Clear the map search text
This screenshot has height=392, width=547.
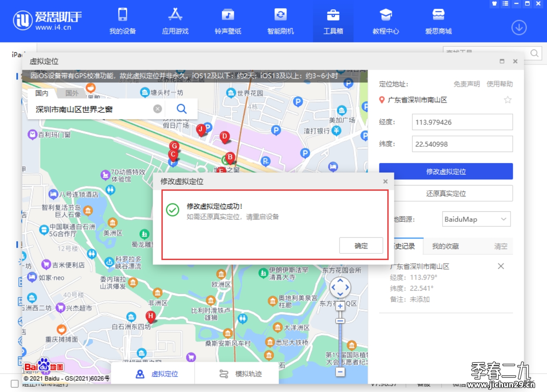click(x=157, y=109)
